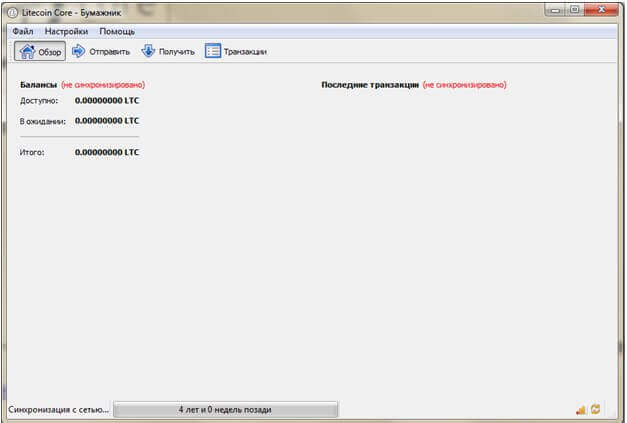627x423 pixels.
Task: Maximize the Litecoin Core window
Action: [575, 10]
